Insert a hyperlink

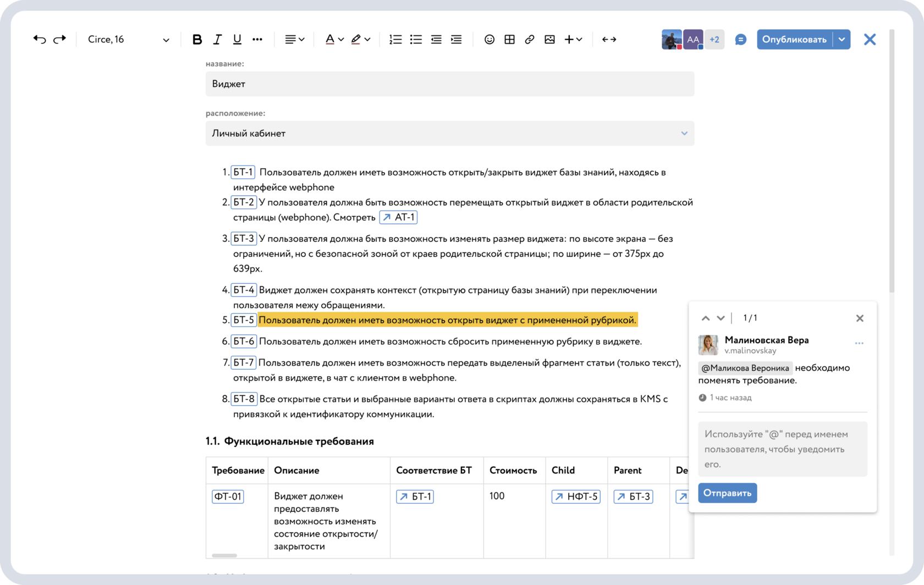click(x=529, y=39)
